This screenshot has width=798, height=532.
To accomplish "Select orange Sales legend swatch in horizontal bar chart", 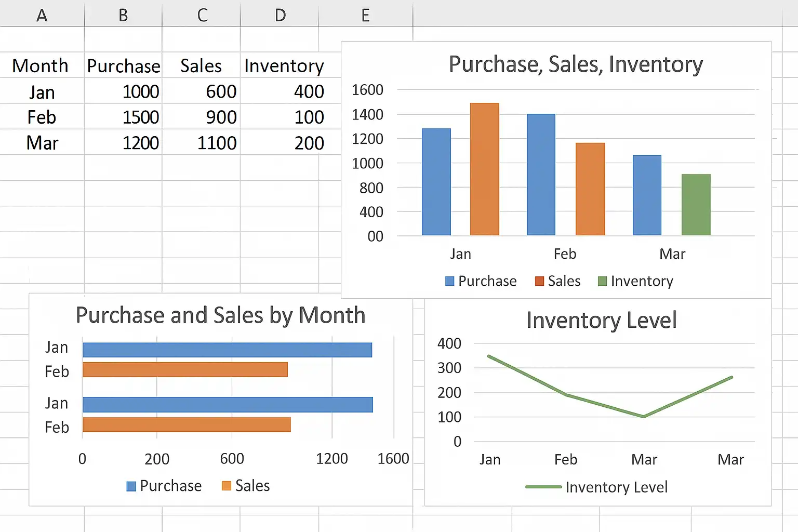I will 226,486.
